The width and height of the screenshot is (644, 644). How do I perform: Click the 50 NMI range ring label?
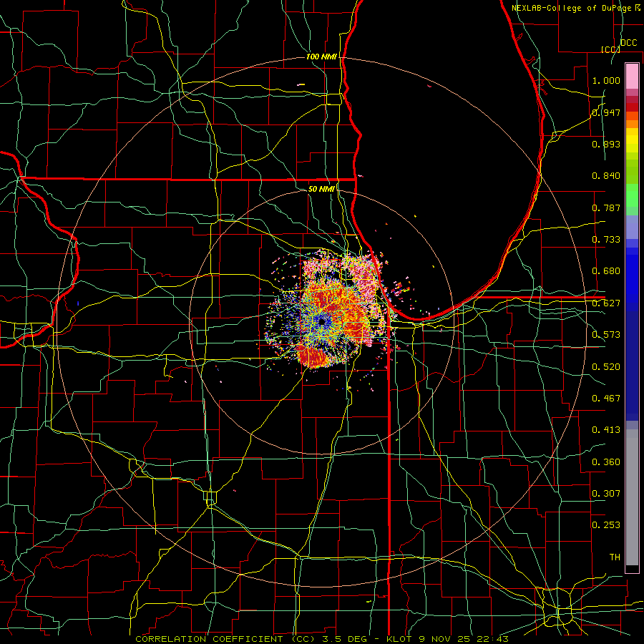coord(321,189)
